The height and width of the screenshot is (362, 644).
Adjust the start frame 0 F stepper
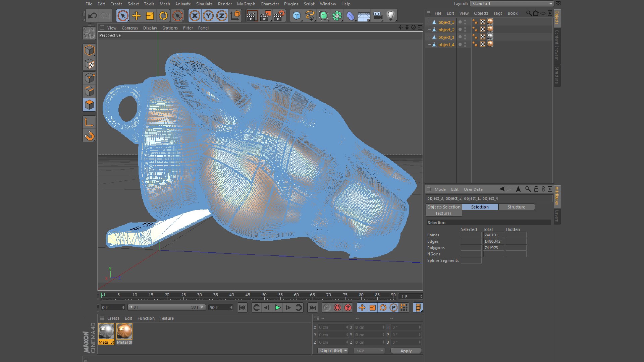123,307
